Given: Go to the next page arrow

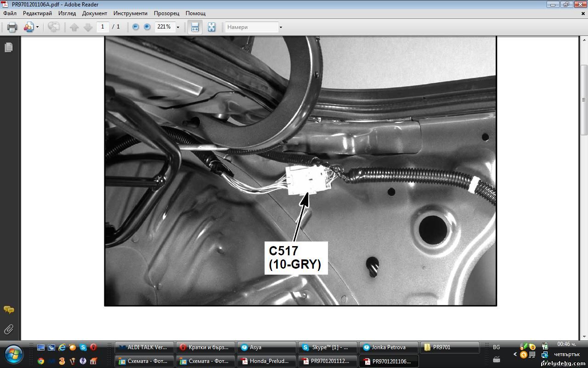Looking at the screenshot, I should click(88, 27).
